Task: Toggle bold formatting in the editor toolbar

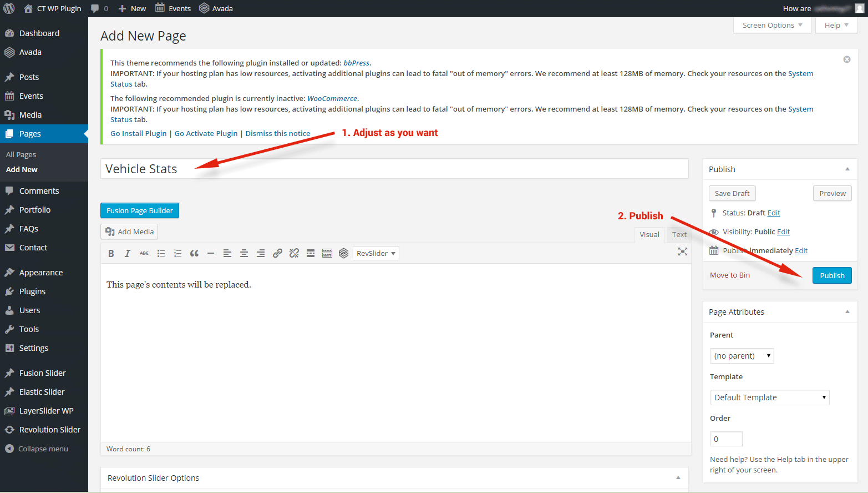Action: (x=111, y=253)
